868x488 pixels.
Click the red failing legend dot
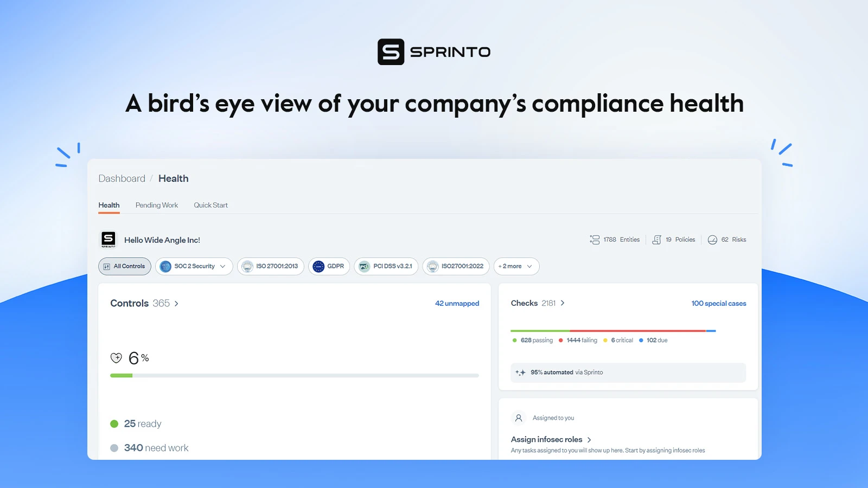tap(561, 341)
